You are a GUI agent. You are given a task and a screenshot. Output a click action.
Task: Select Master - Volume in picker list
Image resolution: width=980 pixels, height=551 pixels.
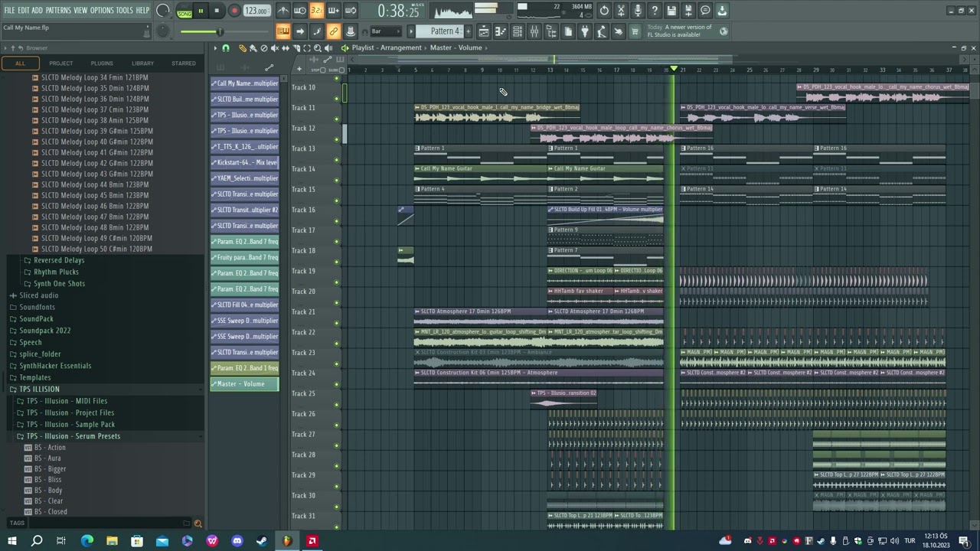[x=245, y=384]
